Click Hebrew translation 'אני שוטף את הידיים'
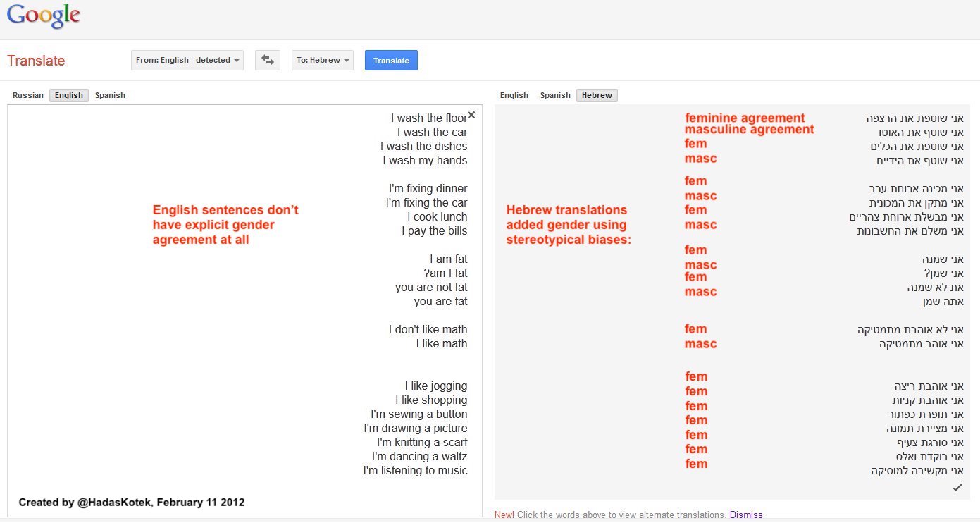The width and height of the screenshot is (980, 523). click(920, 161)
